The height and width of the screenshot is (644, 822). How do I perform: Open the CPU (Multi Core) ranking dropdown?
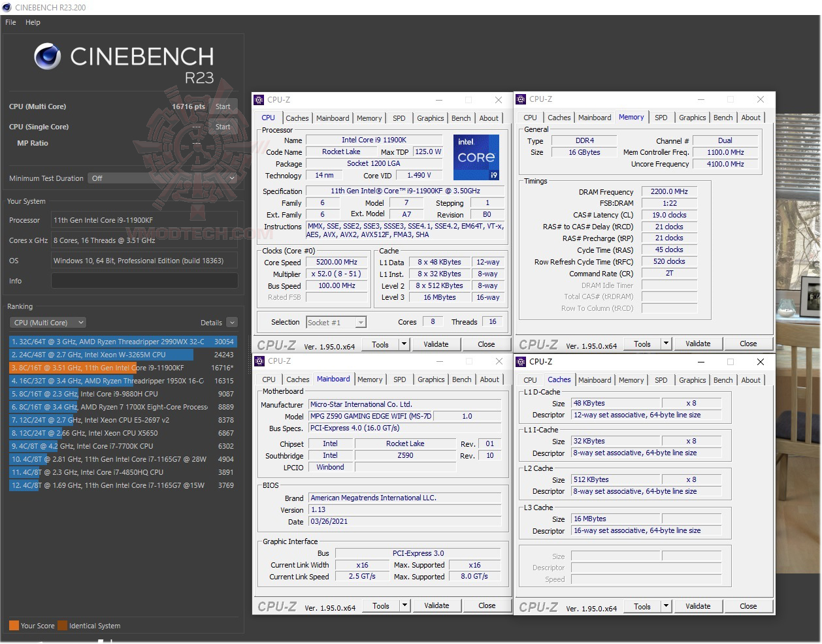48,323
